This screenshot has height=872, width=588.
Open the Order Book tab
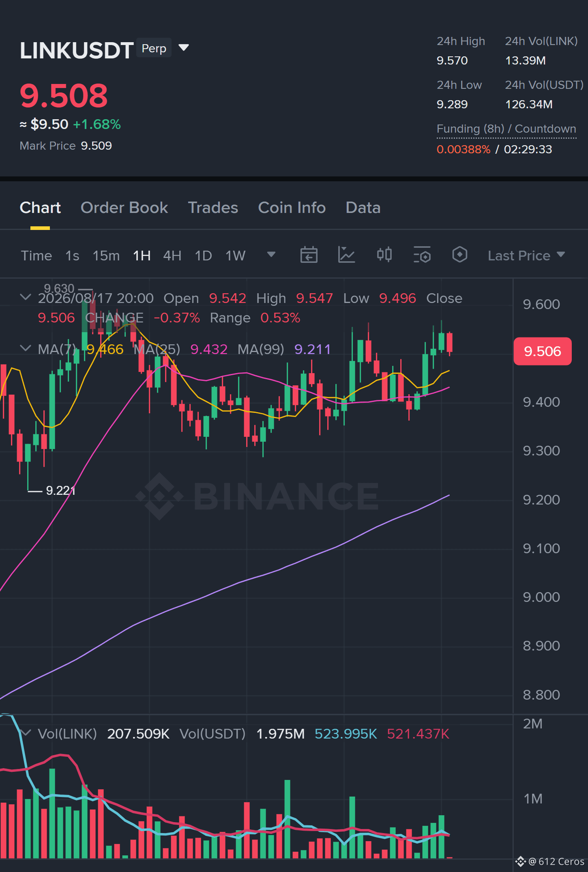[x=124, y=208]
